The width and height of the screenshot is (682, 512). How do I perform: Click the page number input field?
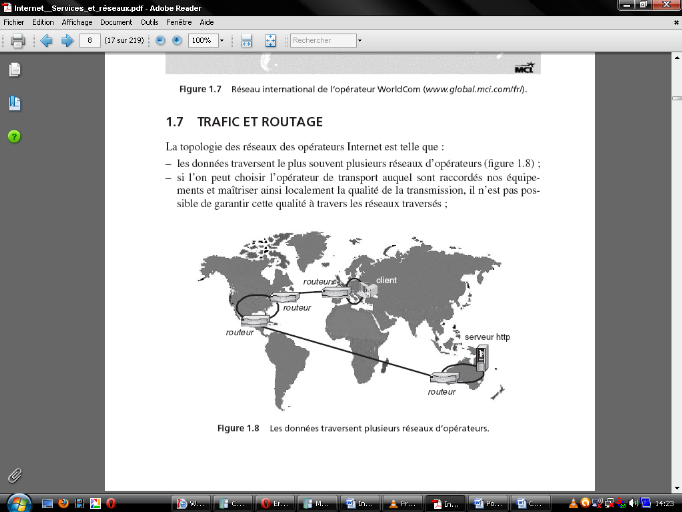click(x=90, y=40)
